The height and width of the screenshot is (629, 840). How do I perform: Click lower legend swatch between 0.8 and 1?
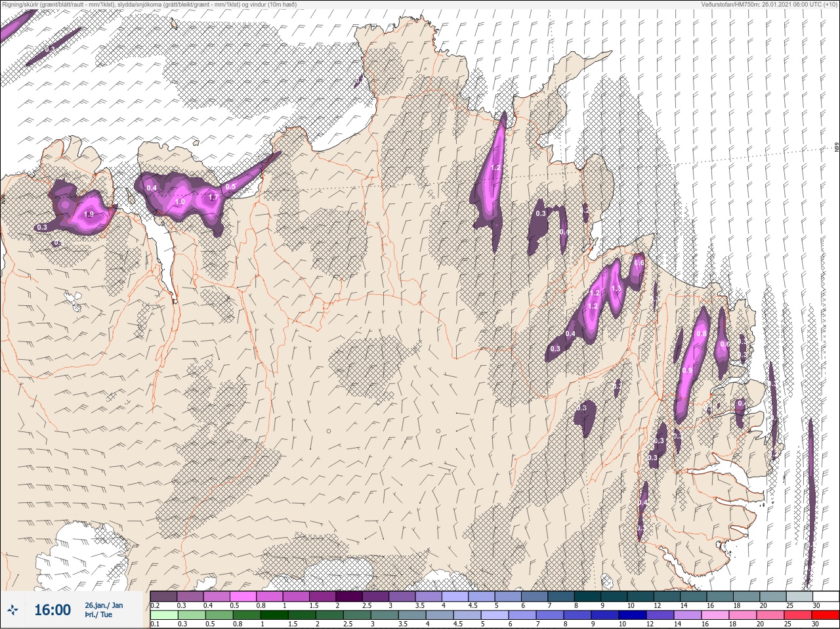(247, 615)
